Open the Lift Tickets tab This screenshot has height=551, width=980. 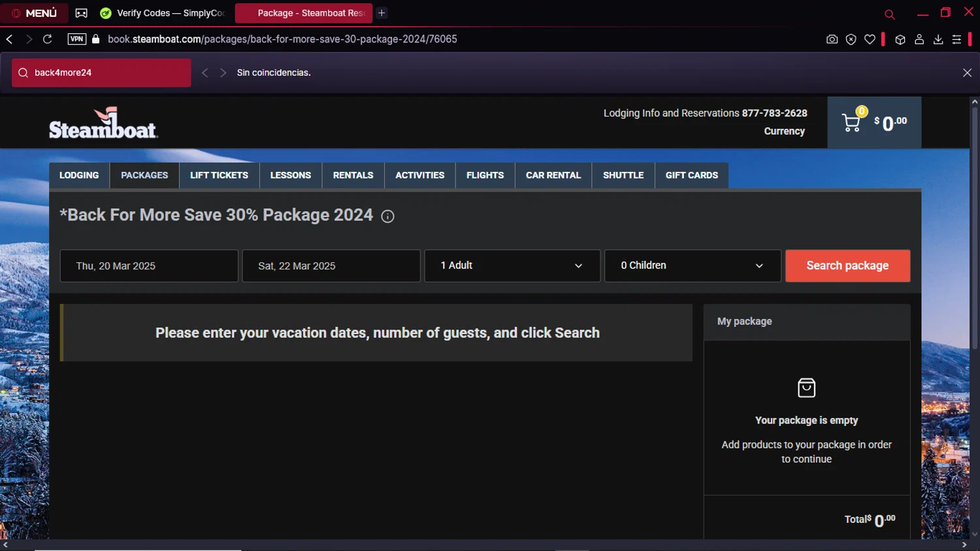coord(219,175)
